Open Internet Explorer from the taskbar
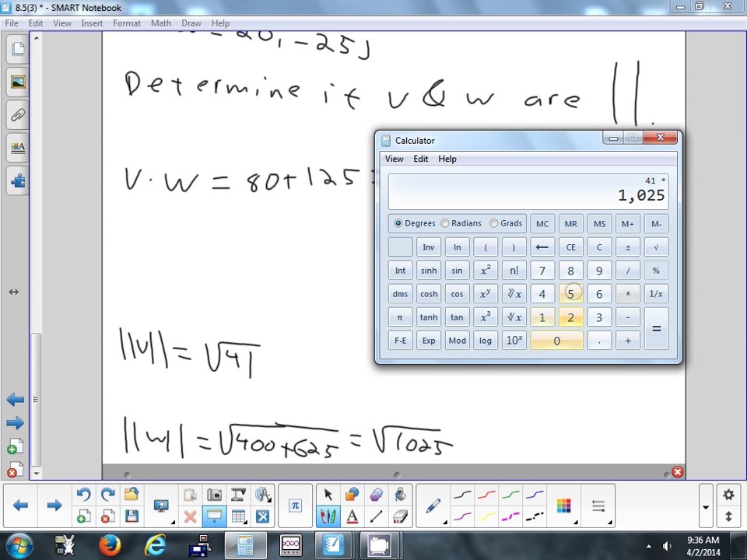 point(156,546)
